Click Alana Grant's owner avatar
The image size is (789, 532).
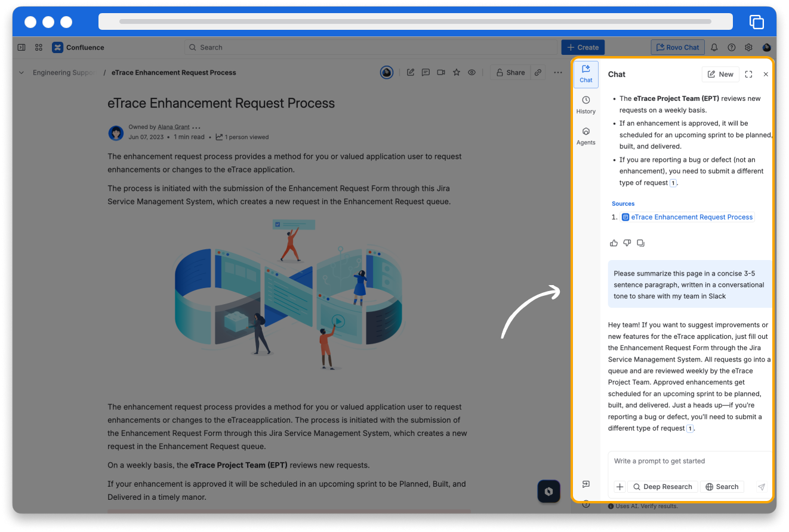(116, 132)
